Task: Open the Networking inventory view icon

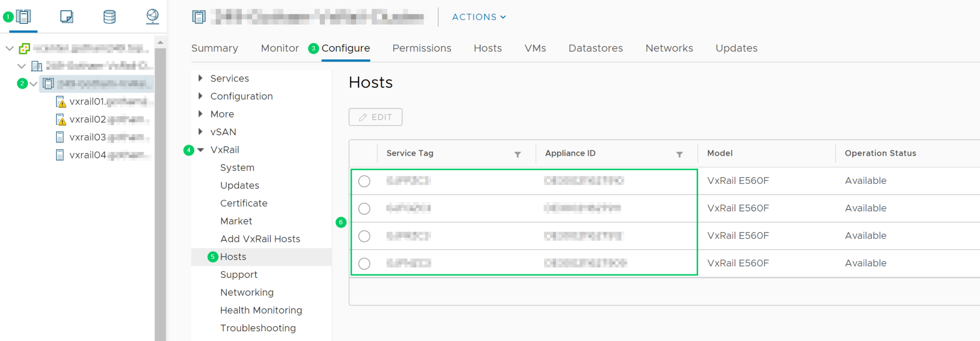Action: click(x=153, y=17)
